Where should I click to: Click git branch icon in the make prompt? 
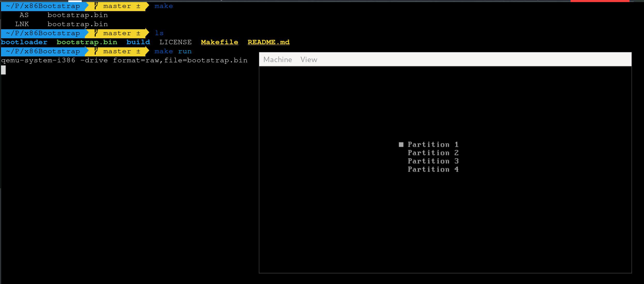tap(96, 6)
